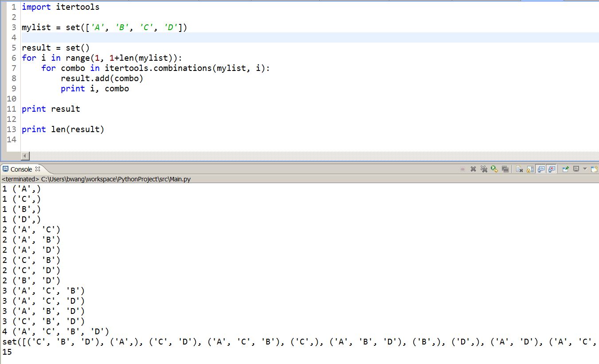Enable Scroll Lock for the console
Viewport: 599px width, 364px height.
529,169
